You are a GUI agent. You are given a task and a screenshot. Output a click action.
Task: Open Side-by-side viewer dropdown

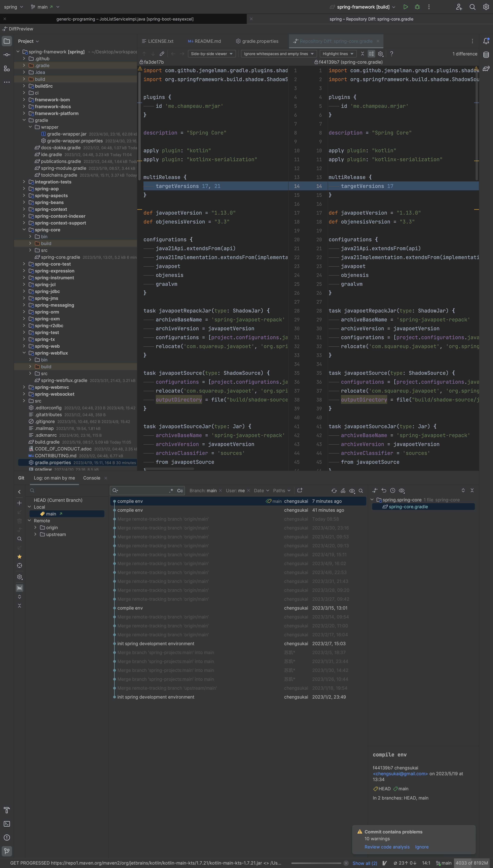(x=212, y=54)
